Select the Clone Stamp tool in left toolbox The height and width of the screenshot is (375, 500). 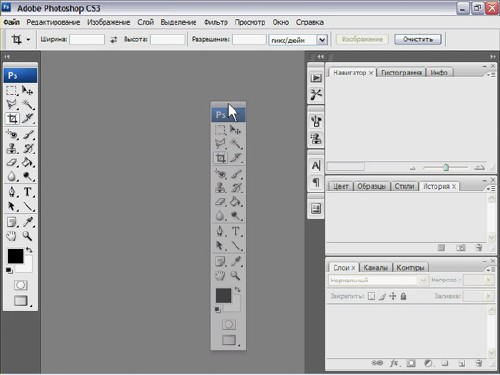pyautogui.click(x=12, y=148)
